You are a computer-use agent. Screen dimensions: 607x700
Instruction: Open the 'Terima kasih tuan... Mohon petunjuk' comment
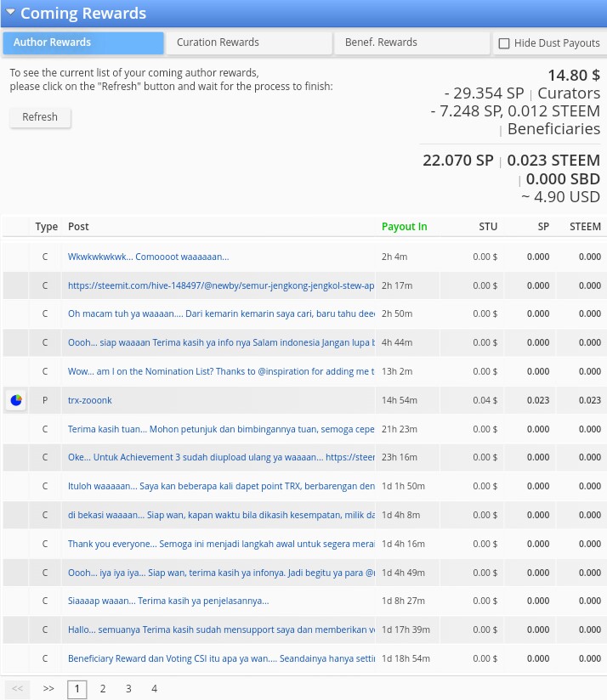pos(221,430)
